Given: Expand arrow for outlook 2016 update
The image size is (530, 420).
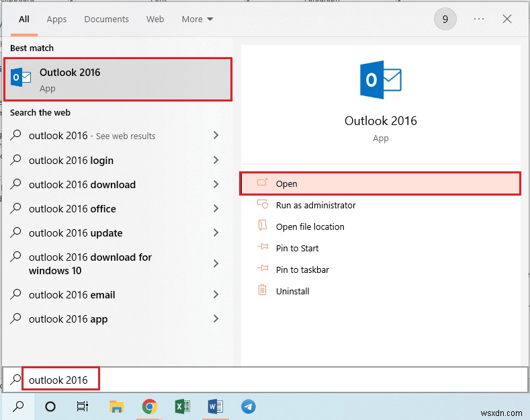Looking at the screenshot, I should click(x=216, y=233).
